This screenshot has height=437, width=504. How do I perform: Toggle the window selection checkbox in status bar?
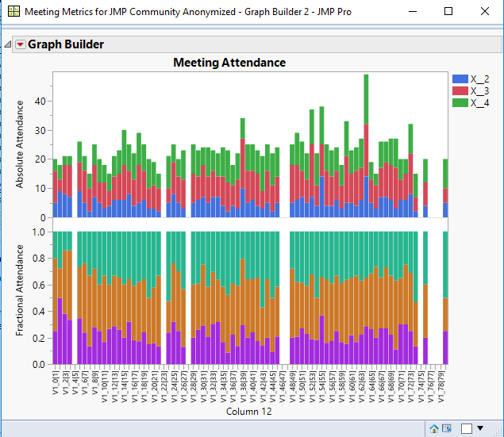tap(467, 428)
